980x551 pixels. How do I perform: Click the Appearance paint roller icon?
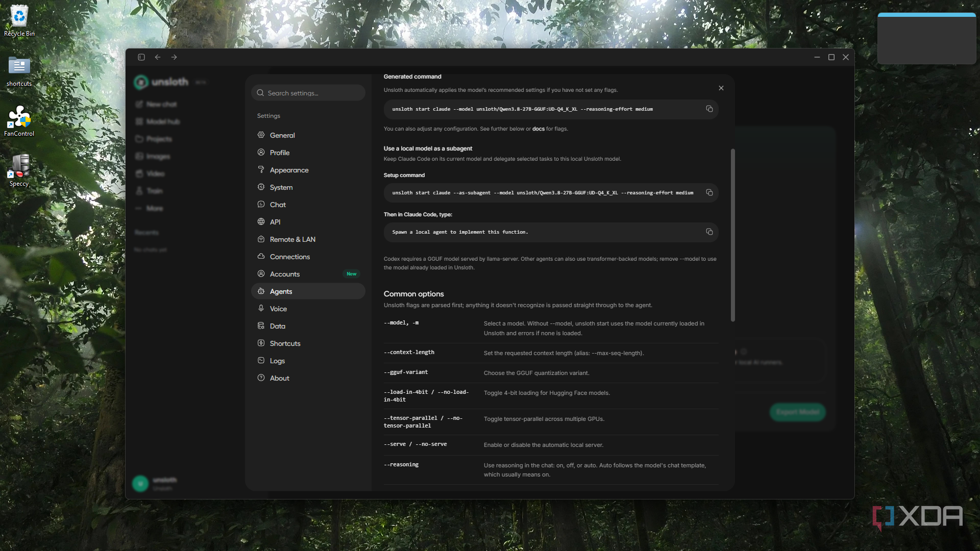point(261,169)
